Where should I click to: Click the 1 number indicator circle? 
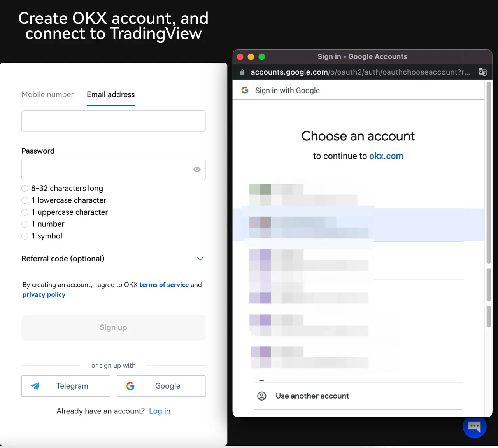[25, 224]
